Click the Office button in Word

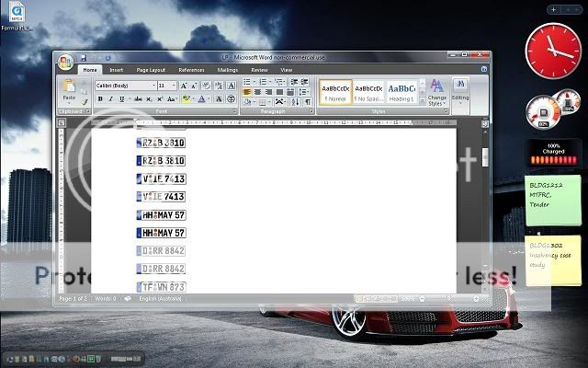[65, 63]
